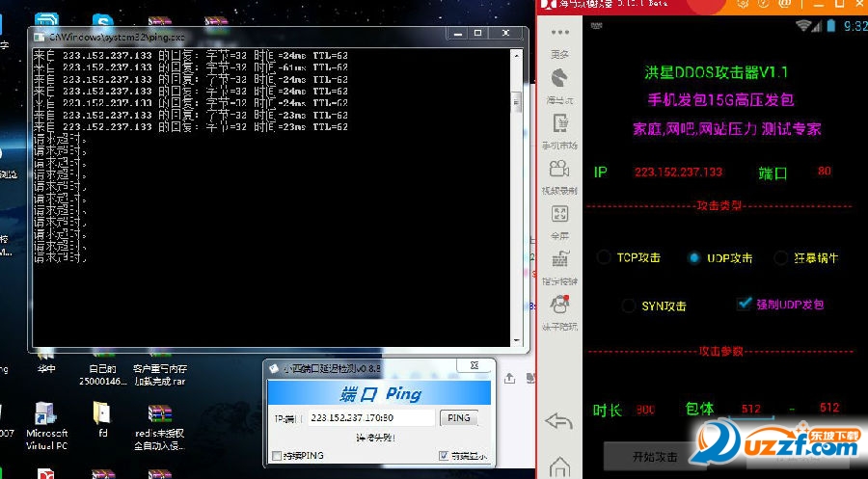
Task: Click the ping reply line with 61ms
Action: [x=191, y=67]
